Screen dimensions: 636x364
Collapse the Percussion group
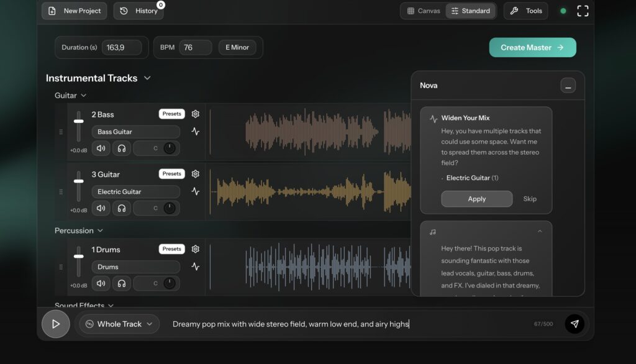101,230
